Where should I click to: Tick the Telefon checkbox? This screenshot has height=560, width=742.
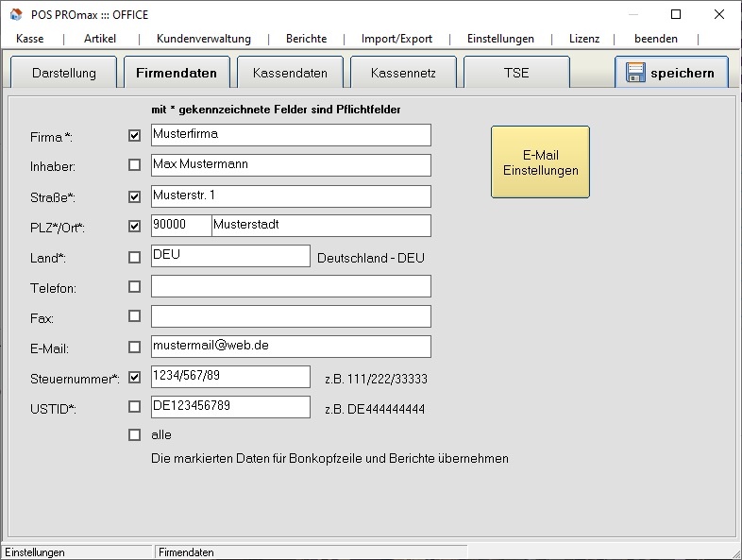click(134, 286)
